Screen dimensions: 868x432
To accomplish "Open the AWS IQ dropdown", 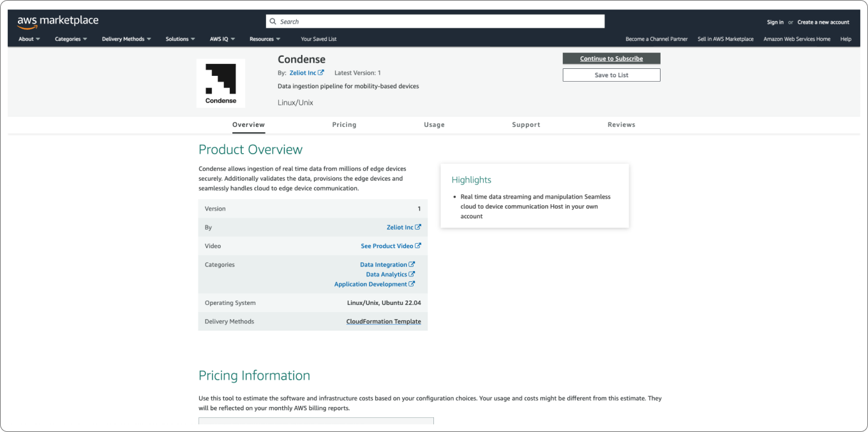I will (x=222, y=39).
